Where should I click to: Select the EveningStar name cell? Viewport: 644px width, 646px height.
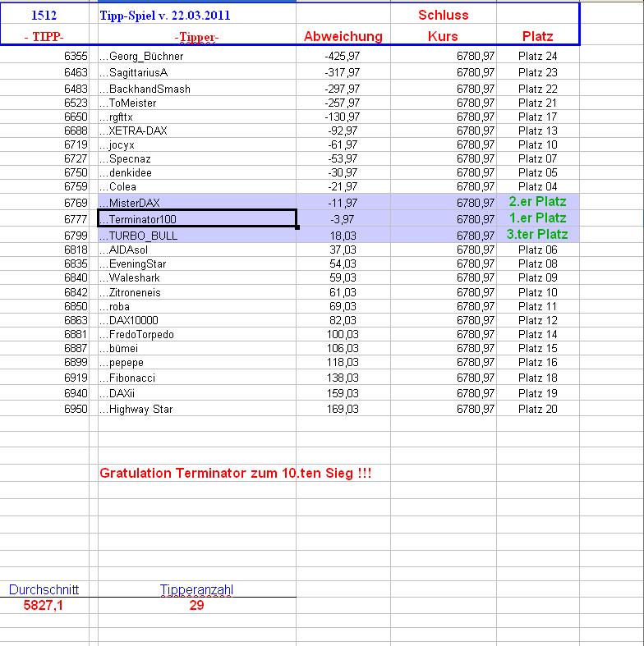(x=196, y=264)
